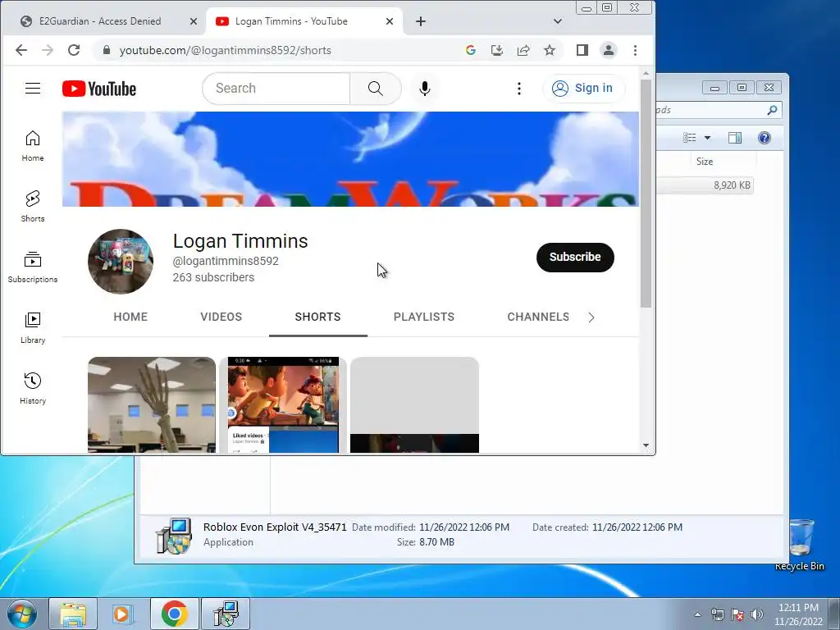Screen dimensions: 840x630
Task: Switch to Chrome on the taskbar
Action: coord(175,614)
